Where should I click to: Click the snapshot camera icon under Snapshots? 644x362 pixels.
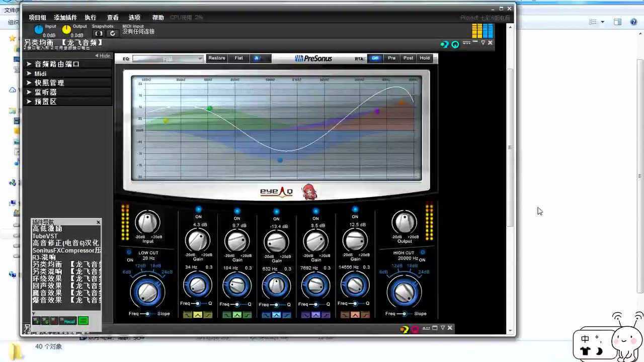(x=99, y=33)
